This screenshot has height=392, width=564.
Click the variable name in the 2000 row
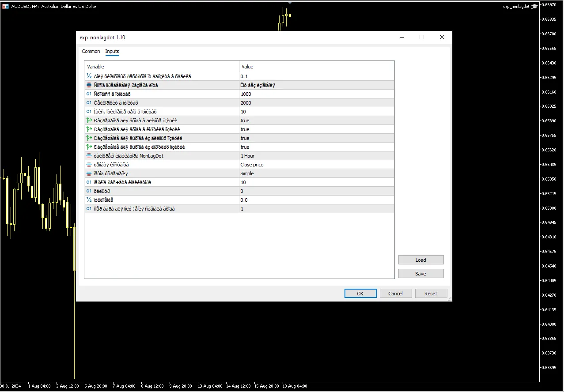tap(116, 103)
